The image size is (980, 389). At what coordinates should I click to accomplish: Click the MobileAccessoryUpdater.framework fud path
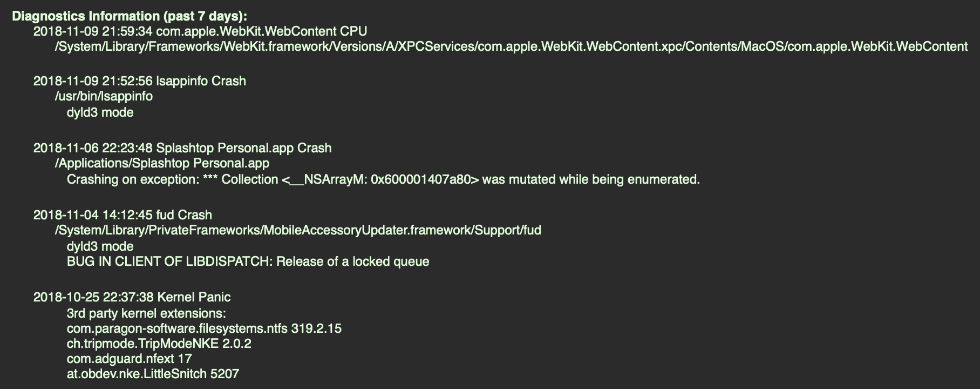pos(298,230)
